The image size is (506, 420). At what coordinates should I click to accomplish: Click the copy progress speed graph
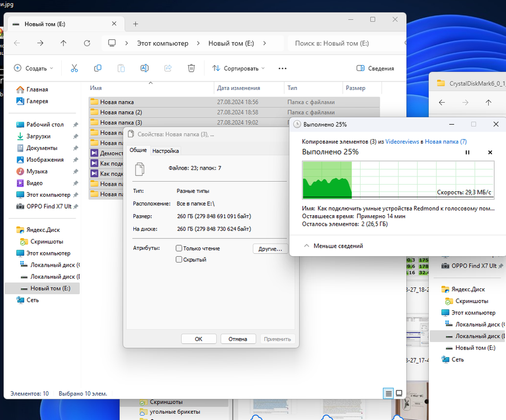point(398,179)
